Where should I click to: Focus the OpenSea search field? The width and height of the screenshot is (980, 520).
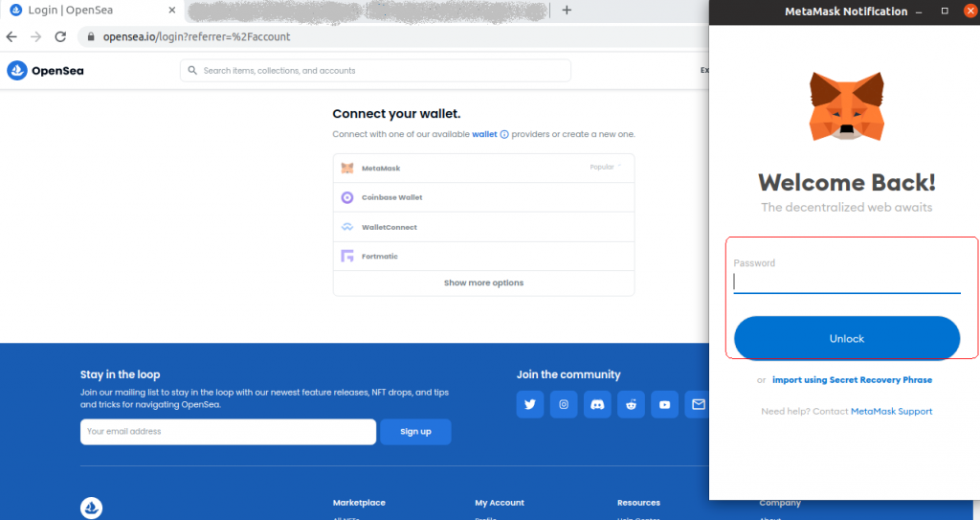point(375,71)
